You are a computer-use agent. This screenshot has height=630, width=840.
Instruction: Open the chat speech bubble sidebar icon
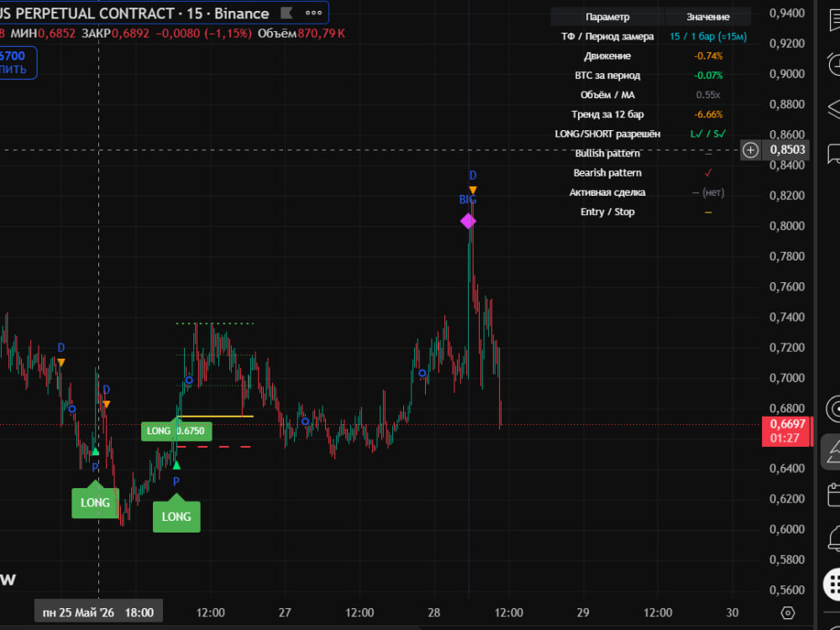click(835, 154)
